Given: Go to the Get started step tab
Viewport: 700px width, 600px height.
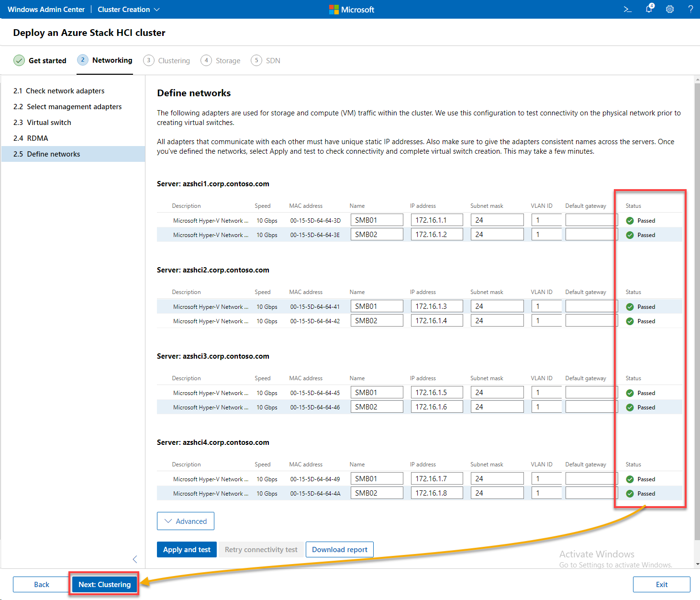Looking at the screenshot, I should 40,61.
